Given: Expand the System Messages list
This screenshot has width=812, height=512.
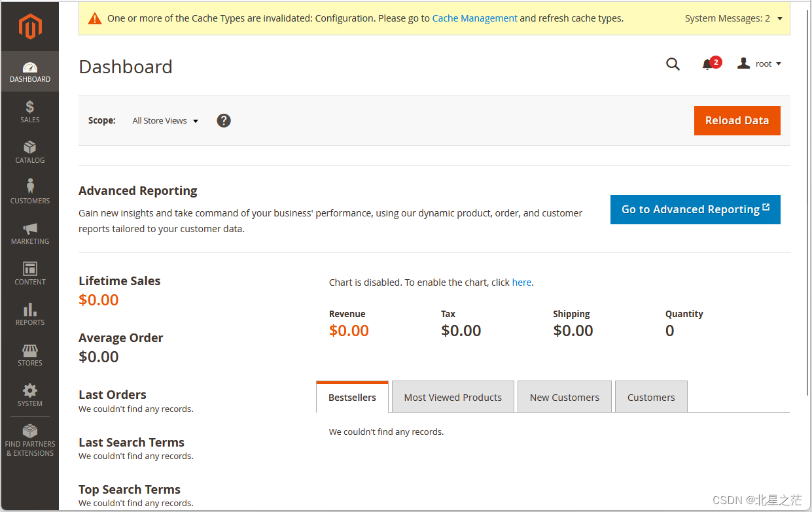Looking at the screenshot, I should click(x=733, y=18).
